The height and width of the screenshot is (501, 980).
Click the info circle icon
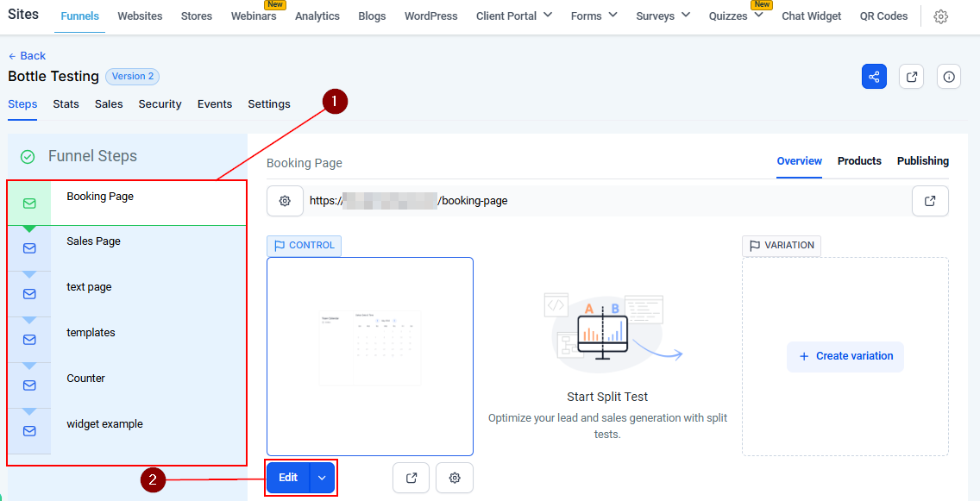tap(949, 77)
